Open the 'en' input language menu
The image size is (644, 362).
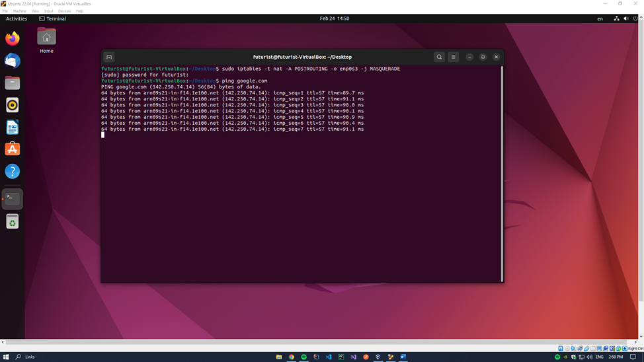(600, 18)
